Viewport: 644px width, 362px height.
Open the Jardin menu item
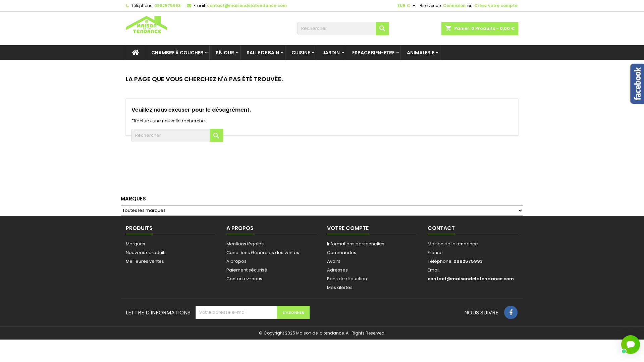(331, 53)
